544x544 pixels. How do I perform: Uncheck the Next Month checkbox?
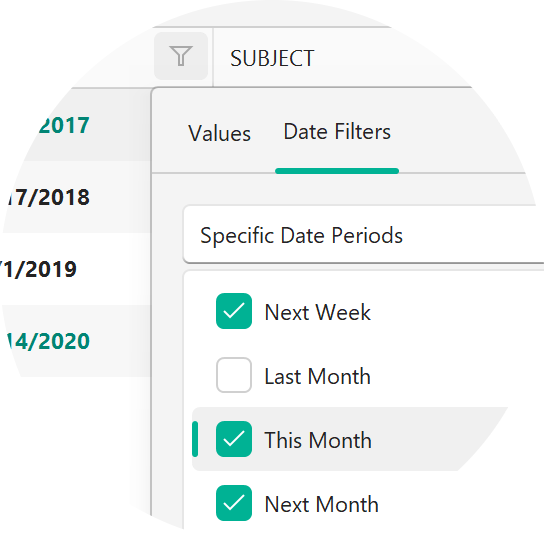pos(234,503)
